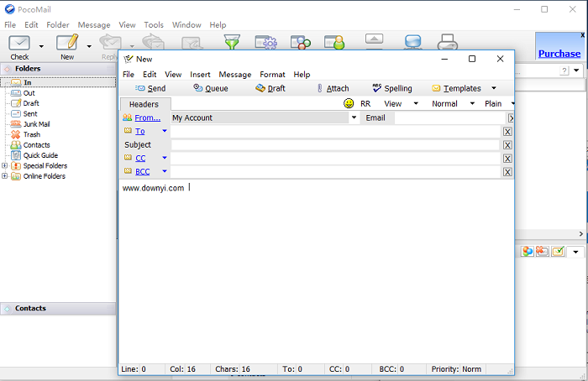Viewport: 588px width, 381px height.
Task: Click the Purchase link
Action: (559, 54)
